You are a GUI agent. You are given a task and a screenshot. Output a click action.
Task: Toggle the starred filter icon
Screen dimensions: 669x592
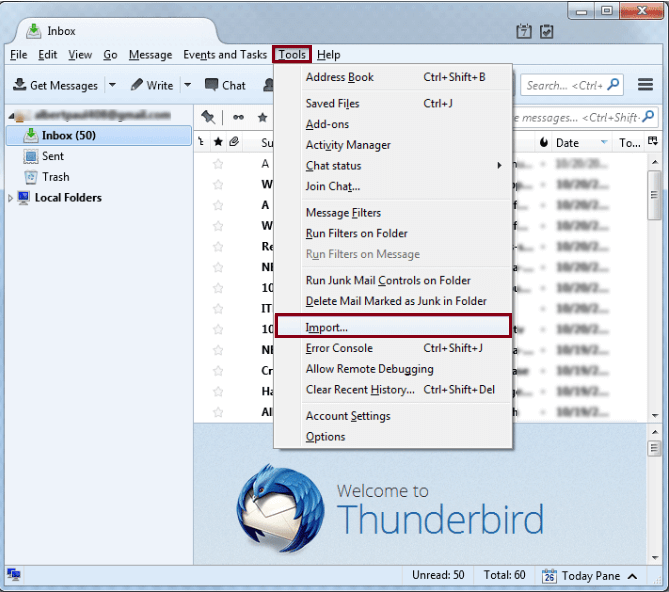click(x=262, y=117)
